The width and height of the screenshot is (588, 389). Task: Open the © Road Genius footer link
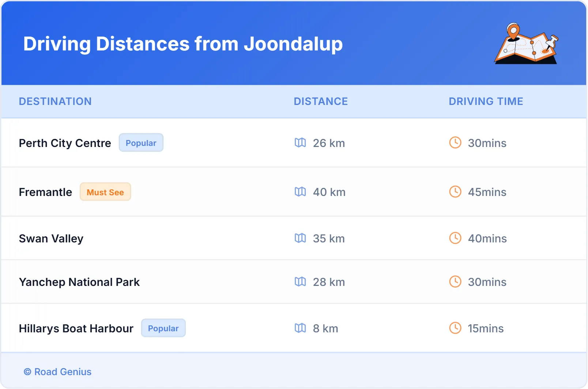click(x=58, y=372)
